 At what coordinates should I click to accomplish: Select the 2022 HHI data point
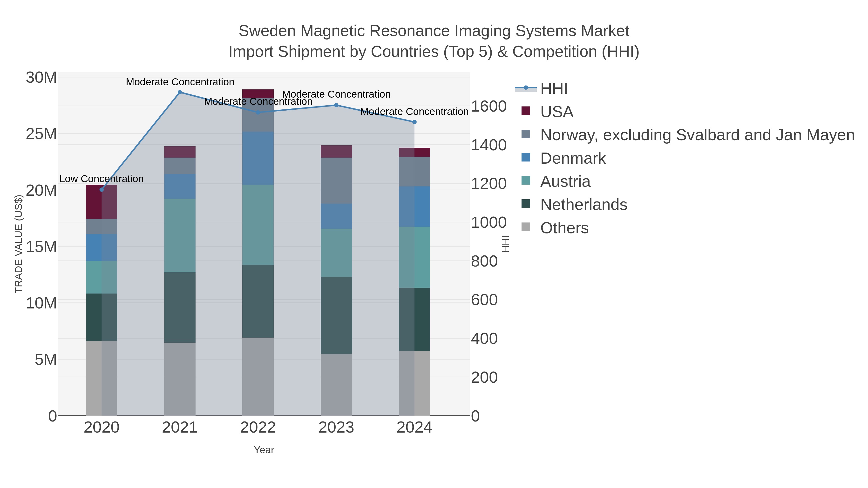coord(258,113)
